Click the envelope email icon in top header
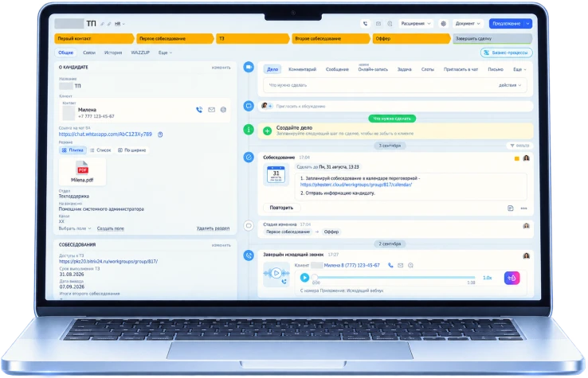Image resolution: width=588 pixels, height=378 pixels. point(378,24)
